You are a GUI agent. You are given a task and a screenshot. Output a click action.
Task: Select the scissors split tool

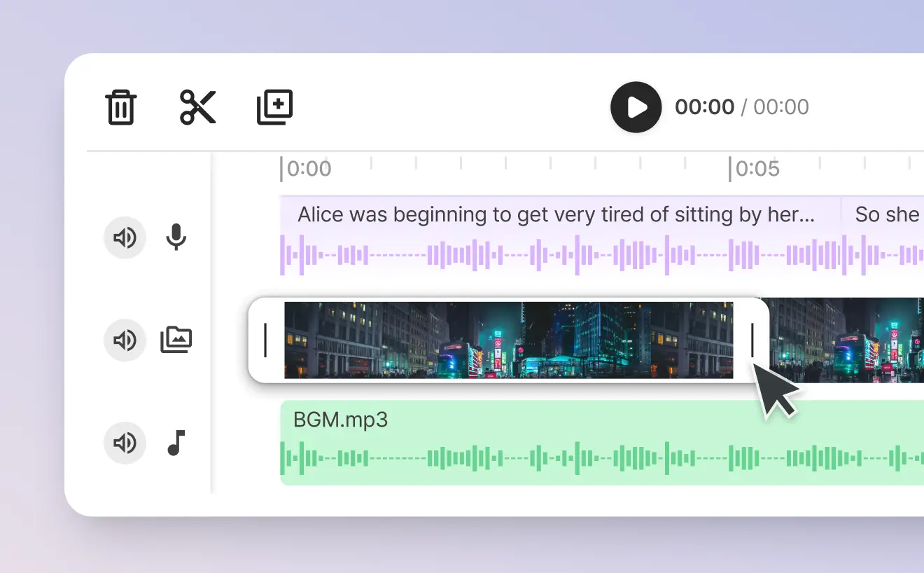(198, 107)
